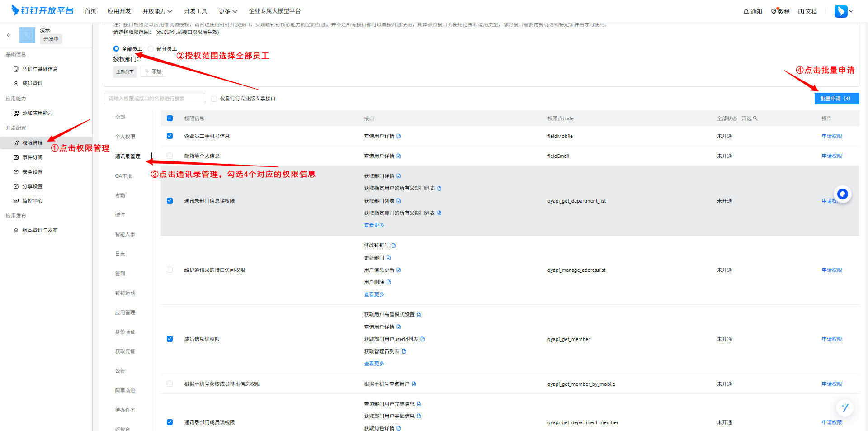Image resolution: width=868 pixels, height=431 pixels.
Task: Click the search icon beside 筛选
Action: click(x=755, y=118)
